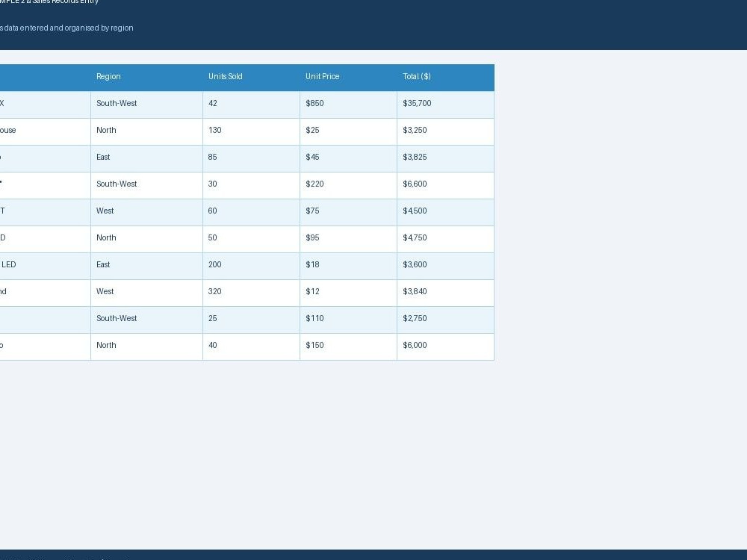
Task: Pick the 25 units sold cell
Action: tap(252, 320)
